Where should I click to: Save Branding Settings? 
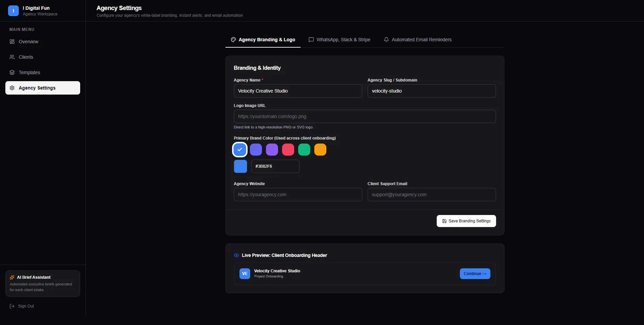coord(466,221)
